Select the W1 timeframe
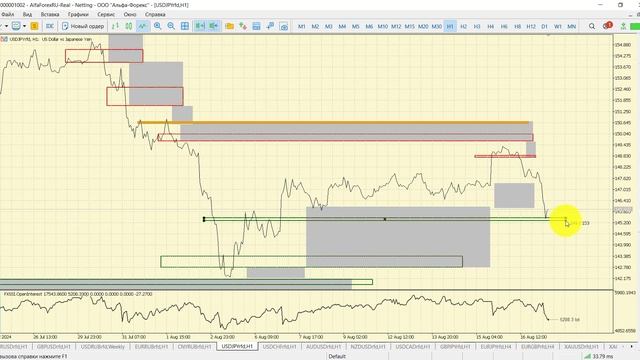Viewport: 640px width, 360px height. pyautogui.click(x=558, y=26)
